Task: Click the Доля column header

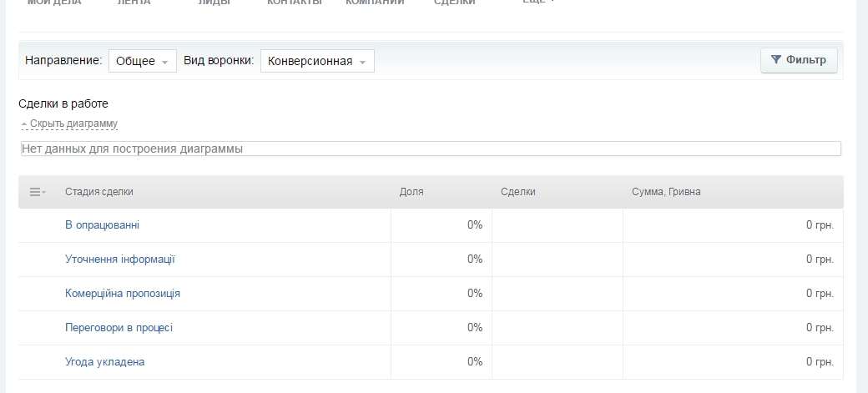Action: [411, 192]
